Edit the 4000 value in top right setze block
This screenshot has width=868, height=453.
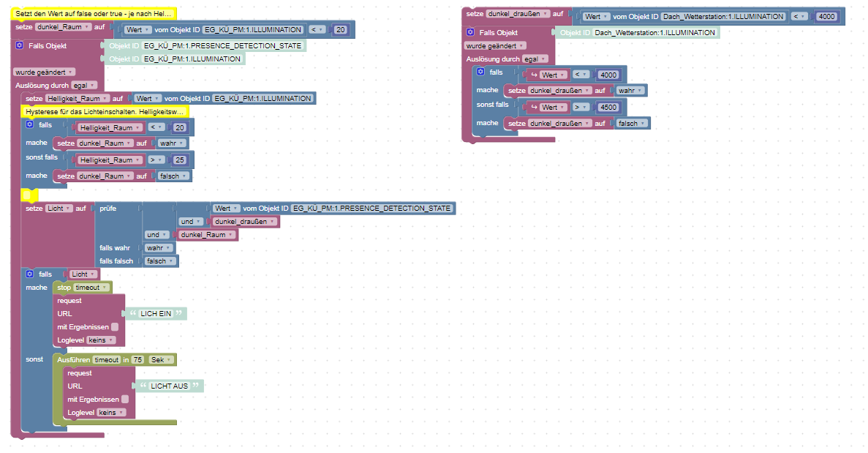826,17
